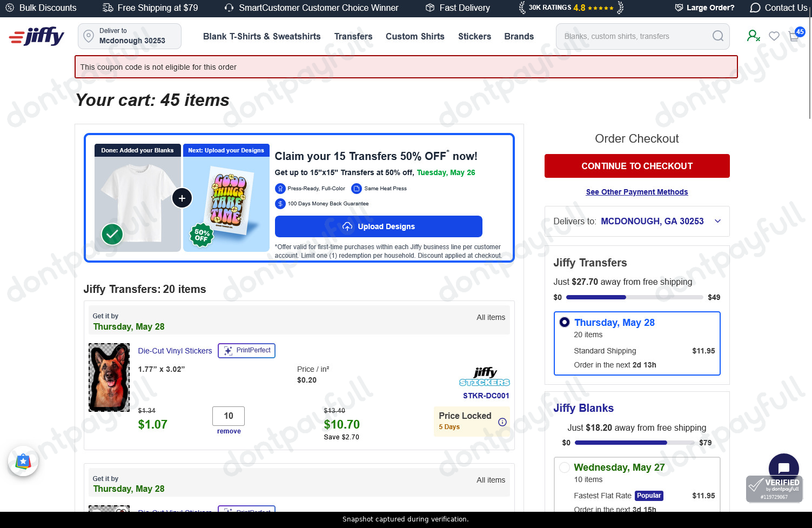This screenshot has height=528, width=812.
Task: Go to the Jiffy home logo
Action: point(36,36)
